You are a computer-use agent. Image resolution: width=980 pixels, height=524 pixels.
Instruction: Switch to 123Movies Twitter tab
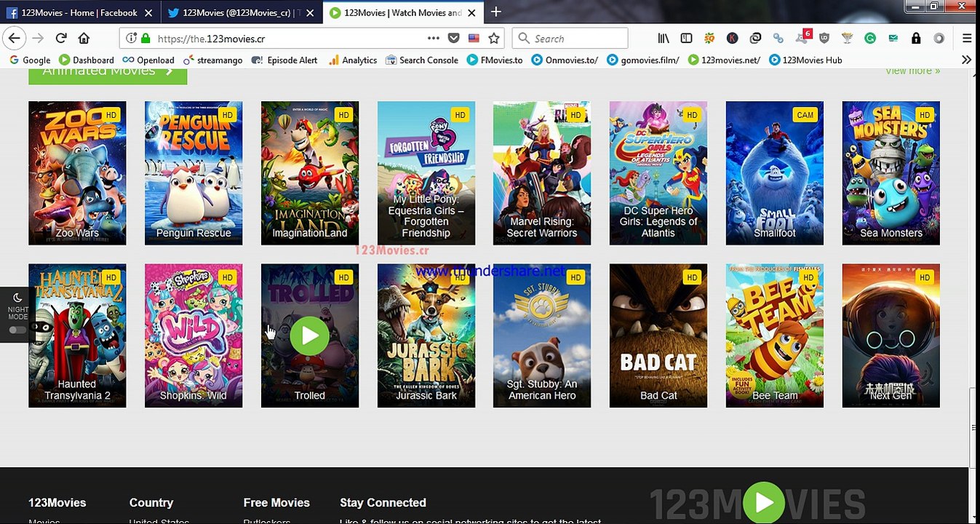(242, 12)
